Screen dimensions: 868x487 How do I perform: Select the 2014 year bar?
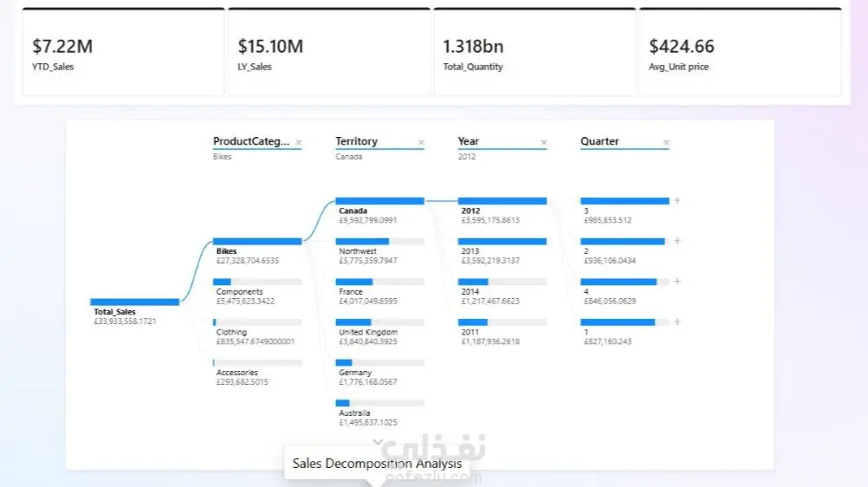click(x=502, y=282)
